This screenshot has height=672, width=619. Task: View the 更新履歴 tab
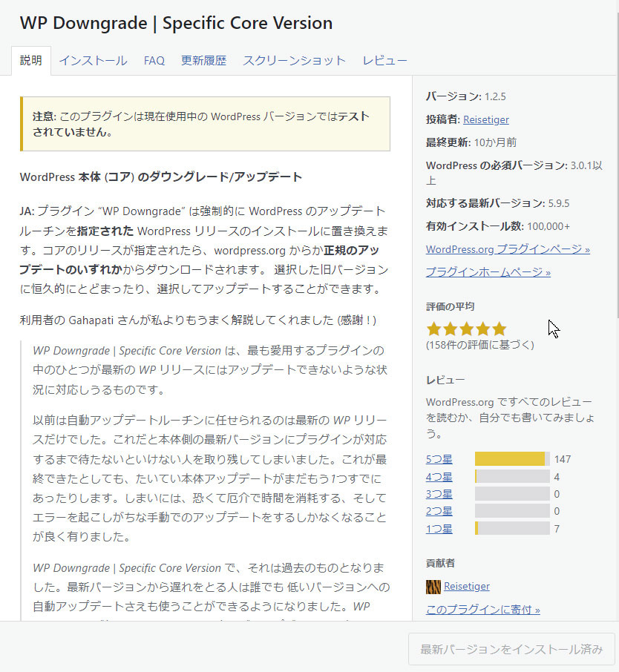pyautogui.click(x=203, y=60)
